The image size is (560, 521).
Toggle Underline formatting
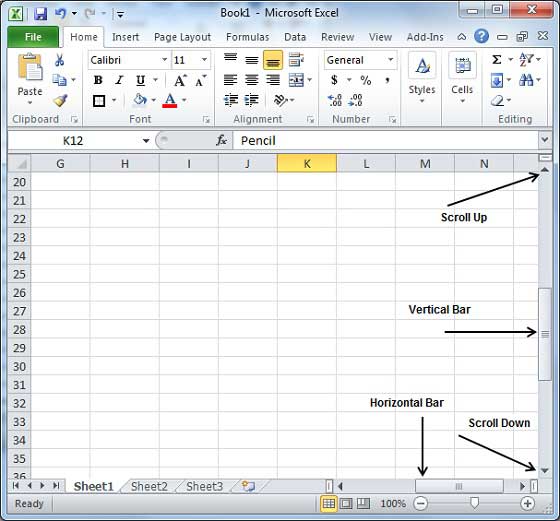pyautogui.click(x=140, y=80)
